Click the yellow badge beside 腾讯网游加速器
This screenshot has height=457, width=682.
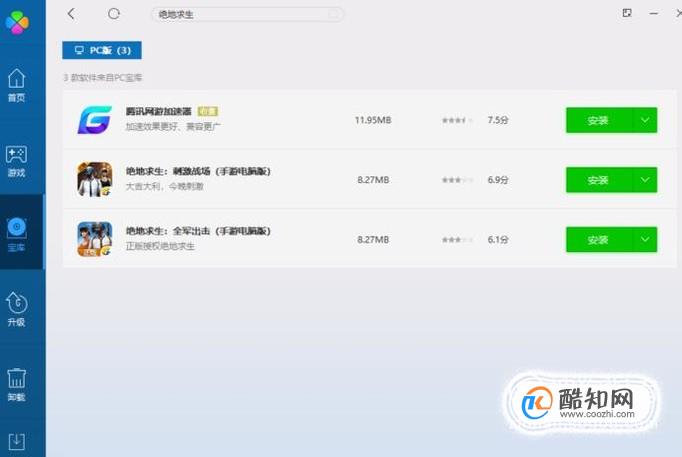click(207, 111)
